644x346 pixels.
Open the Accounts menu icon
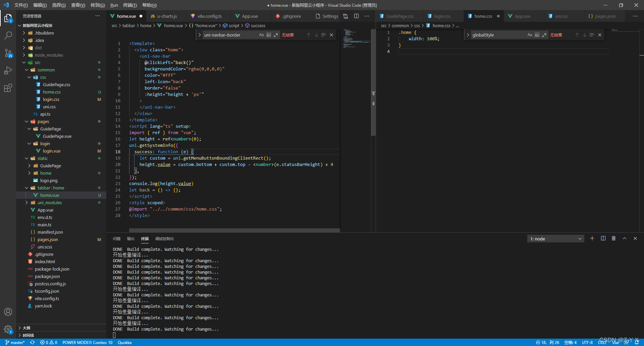8,312
